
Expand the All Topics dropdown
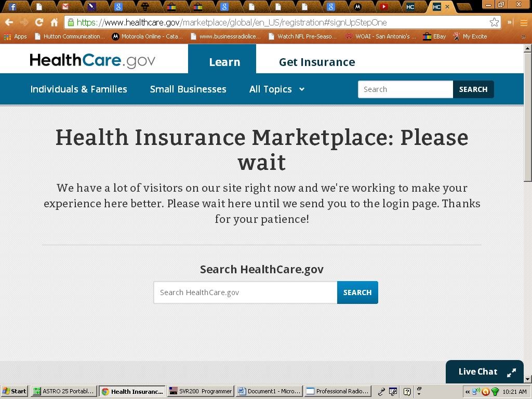point(277,89)
